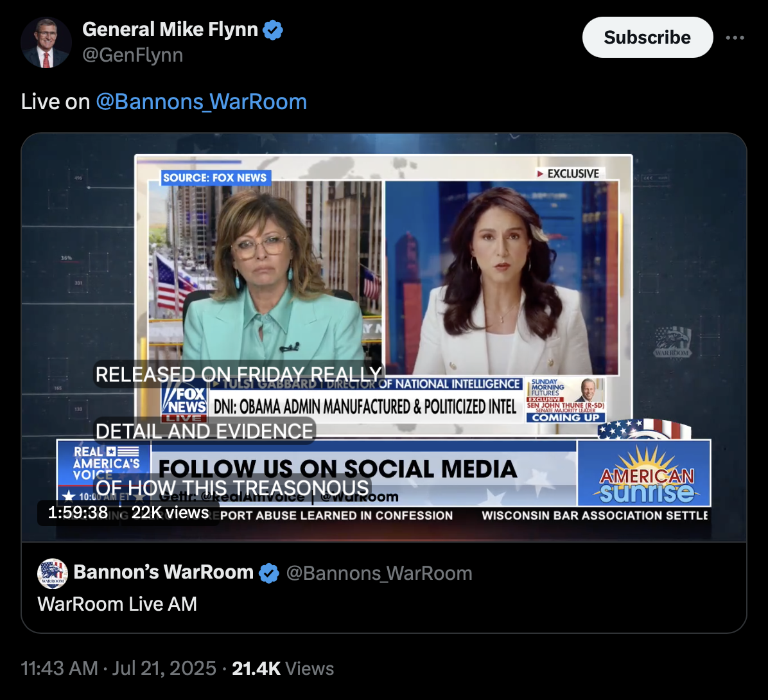Open the quoted post text WarRoom Live AM
This screenshot has width=768, height=700.
coord(117,604)
